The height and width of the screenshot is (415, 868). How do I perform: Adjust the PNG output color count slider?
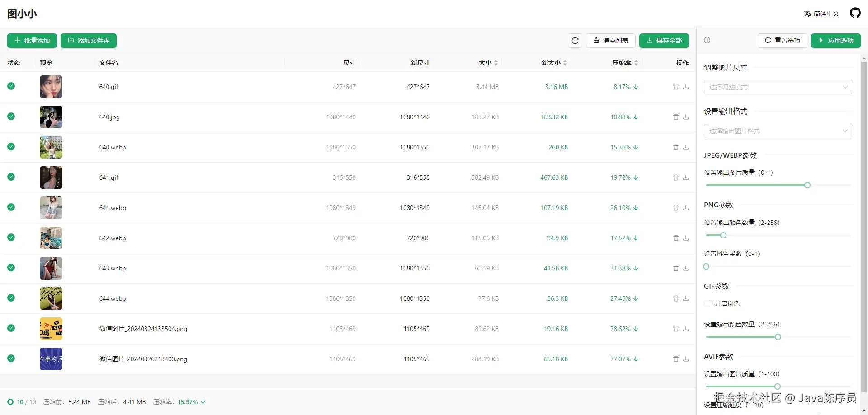click(x=723, y=235)
